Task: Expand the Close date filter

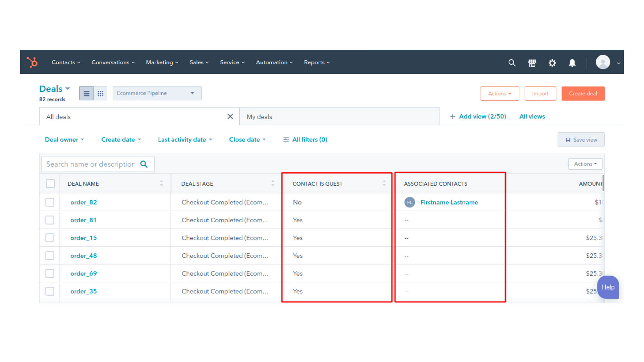Action: pyautogui.click(x=247, y=139)
